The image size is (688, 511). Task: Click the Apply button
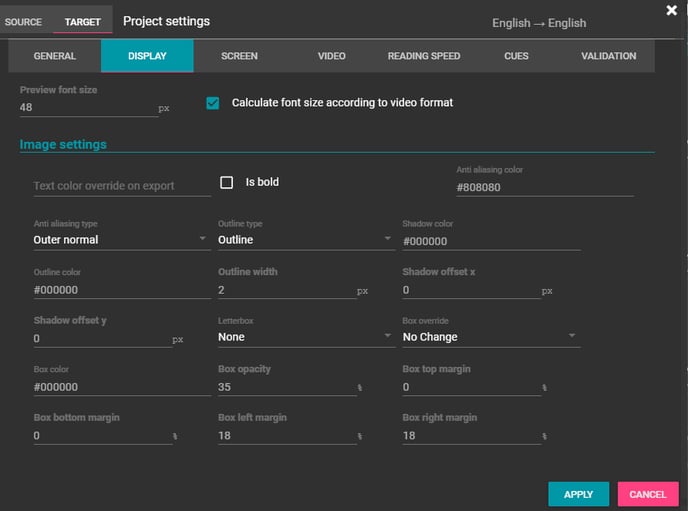[x=578, y=494]
